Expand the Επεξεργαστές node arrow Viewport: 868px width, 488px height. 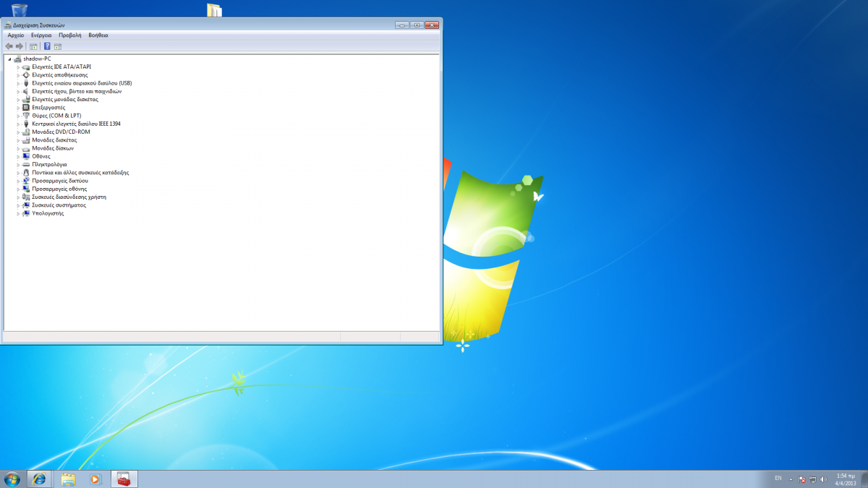tap(18, 107)
